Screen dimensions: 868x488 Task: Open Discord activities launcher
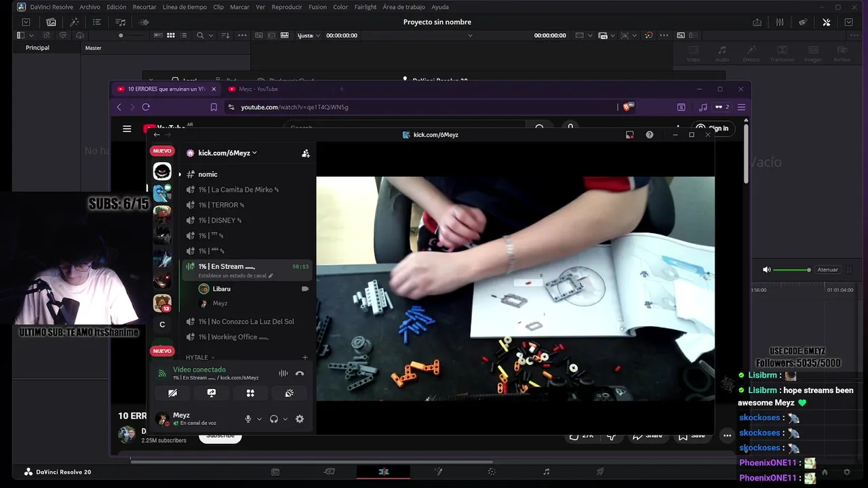click(x=250, y=393)
